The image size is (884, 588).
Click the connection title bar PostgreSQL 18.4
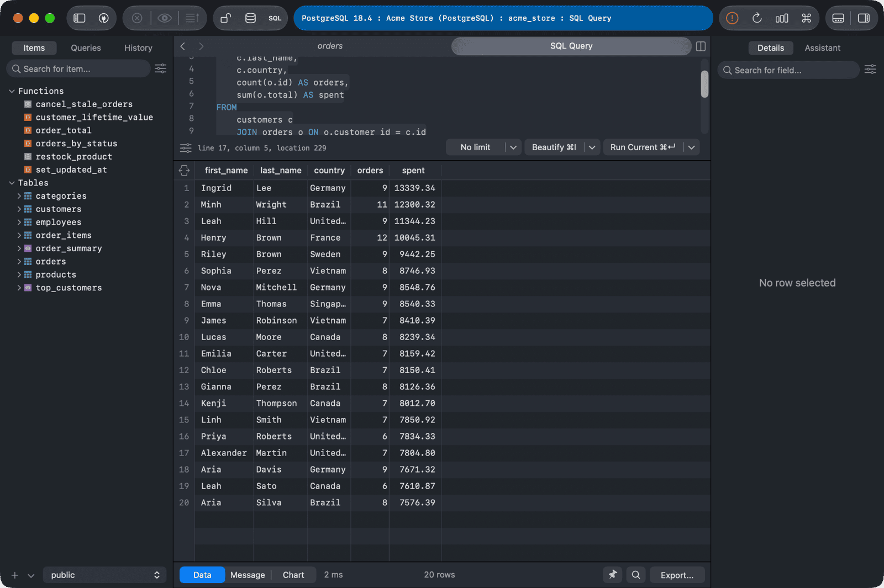[x=503, y=18]
